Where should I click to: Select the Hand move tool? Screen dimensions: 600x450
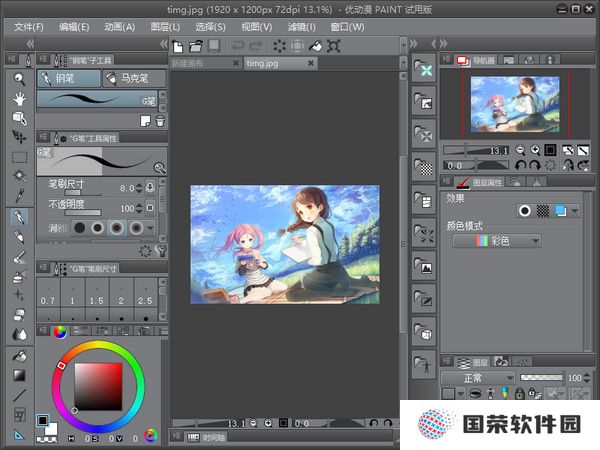pos(19,99)
